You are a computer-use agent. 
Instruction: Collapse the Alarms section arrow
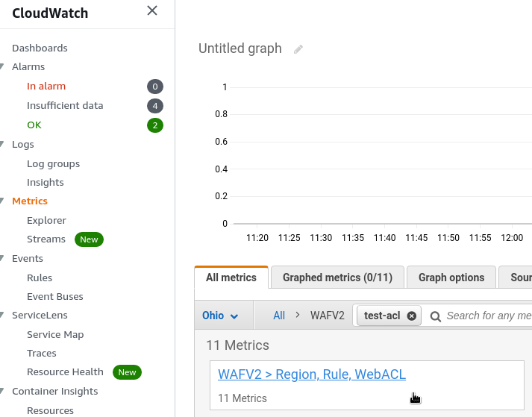point(2,67)
